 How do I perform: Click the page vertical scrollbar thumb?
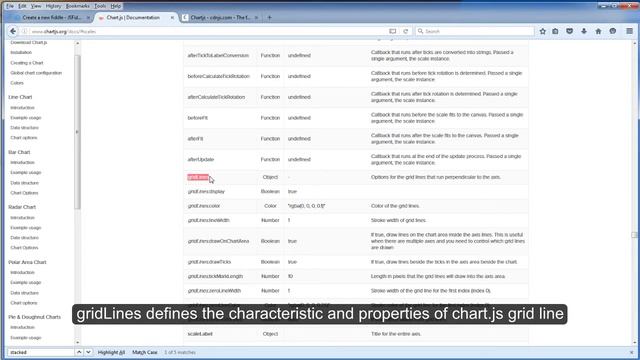(x=634, y=235)
